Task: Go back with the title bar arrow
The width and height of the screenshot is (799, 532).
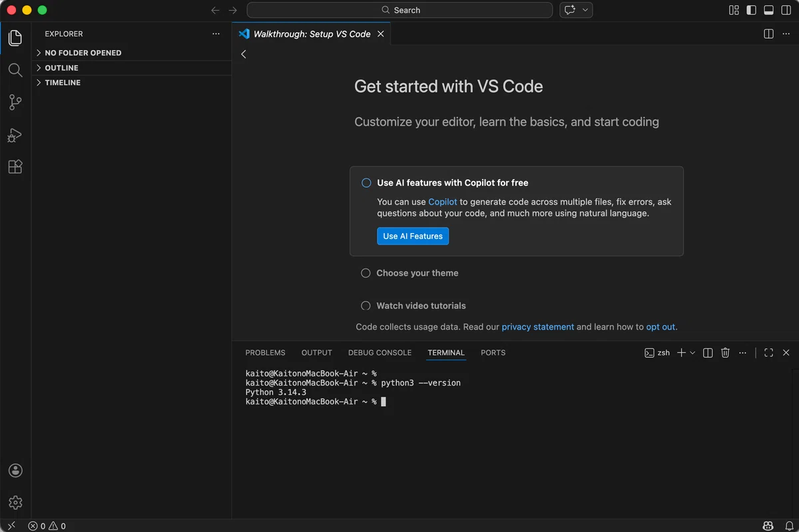Action: 215,10
